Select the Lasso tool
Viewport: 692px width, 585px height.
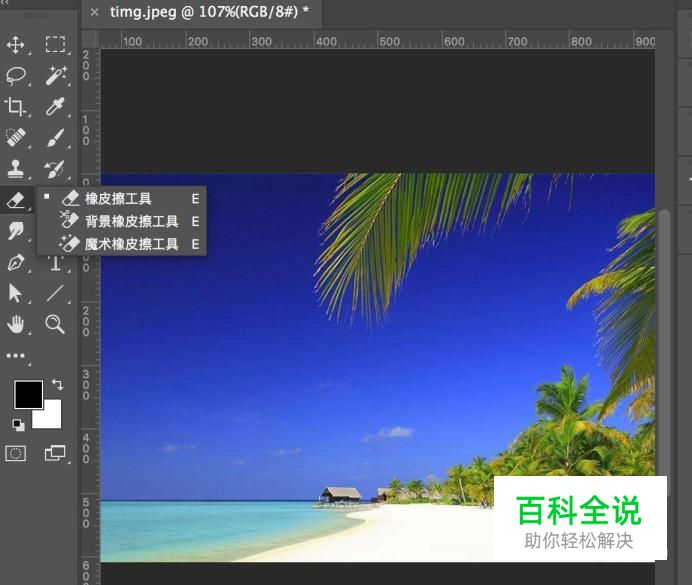point(16,76)
